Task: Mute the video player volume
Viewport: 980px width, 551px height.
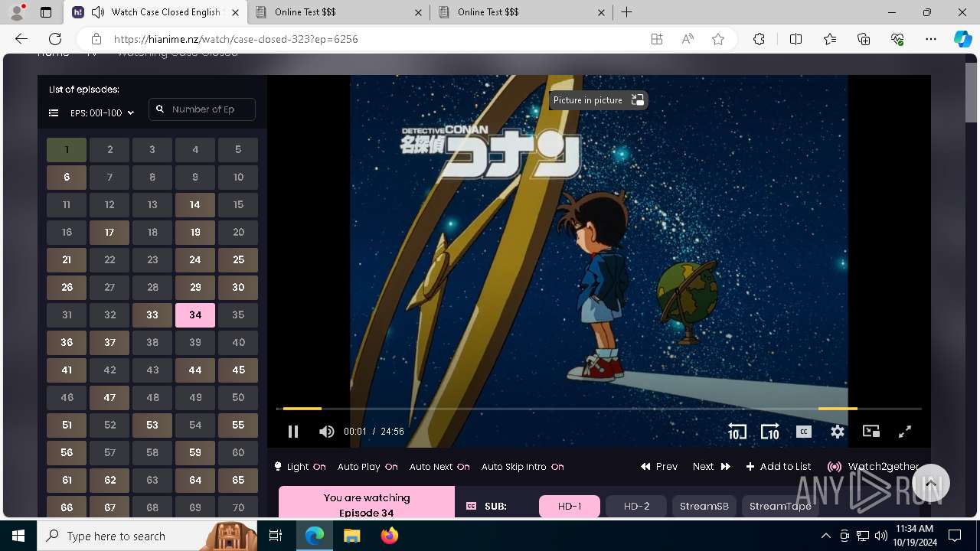Action: pyautogui.click(x=327, y=432)
